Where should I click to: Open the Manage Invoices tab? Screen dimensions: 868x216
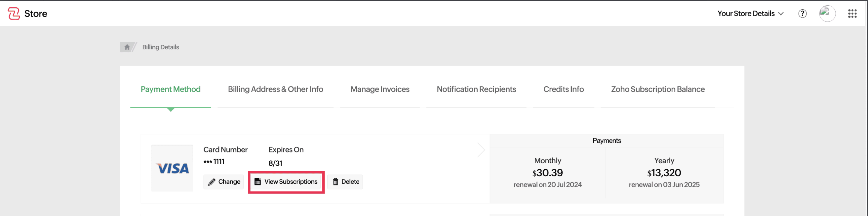point(380,89)
